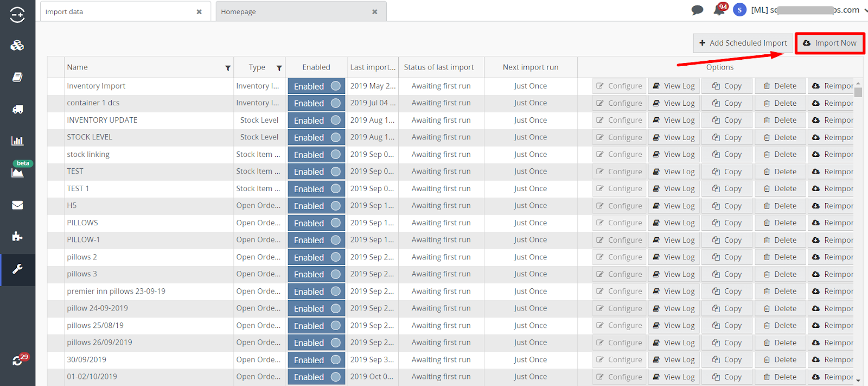Toggle Enabled switch for H5
This screenshot has height=386, width=868.
tap(316, 206)
